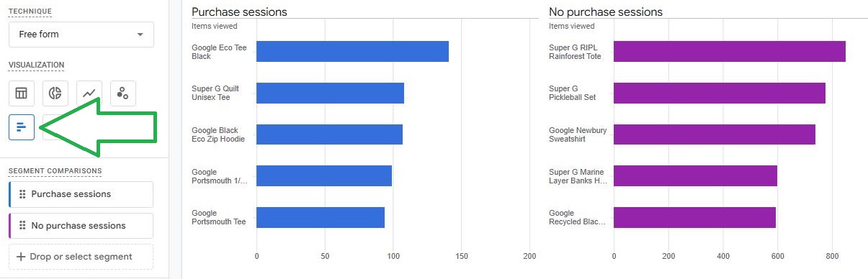Image resolution: width=868 pixels, height=279 pixels.
Task: Click the Super G RIPL Rainforest Tote bar
Action: point(730,52)
